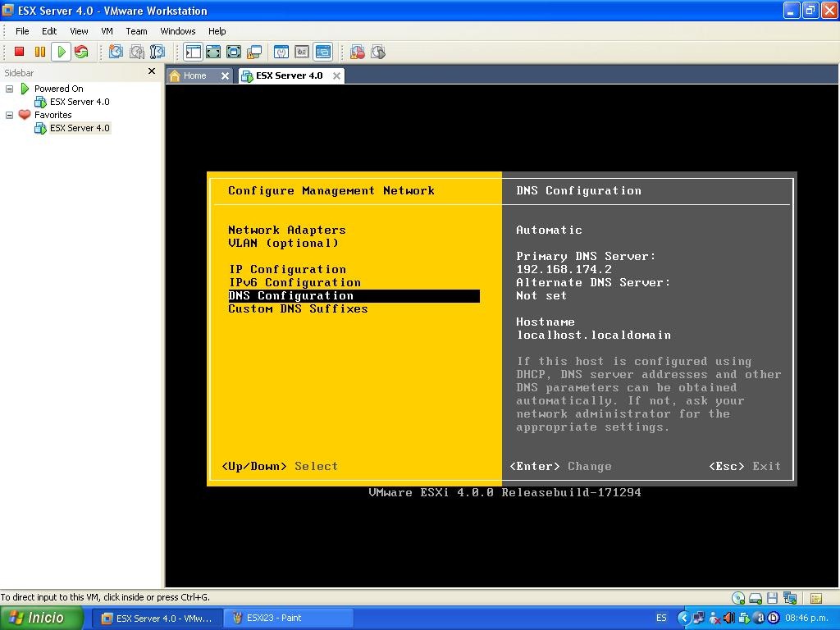Image resolution: width=840 pixels, height=630 pixels.
Task: Switch to ESX Server 4.0 - VMware taskbar button
Action: tap(157, 619)
